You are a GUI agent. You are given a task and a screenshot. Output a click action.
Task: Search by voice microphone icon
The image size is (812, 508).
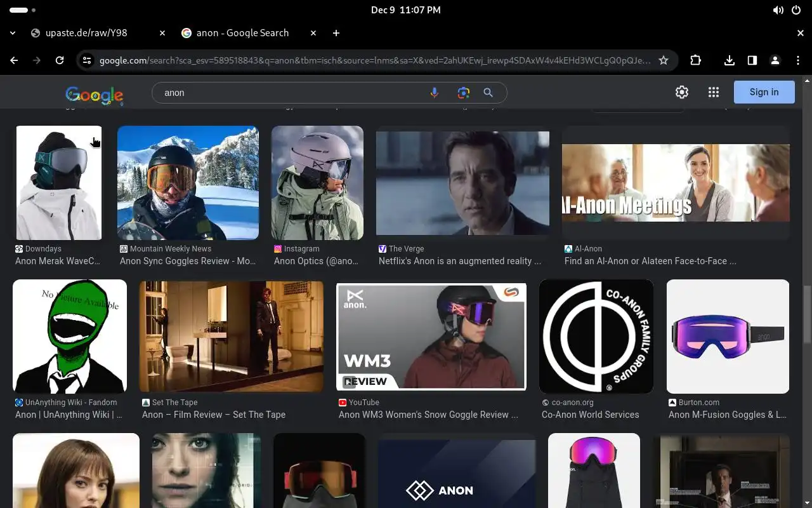(x=435, y=93)
